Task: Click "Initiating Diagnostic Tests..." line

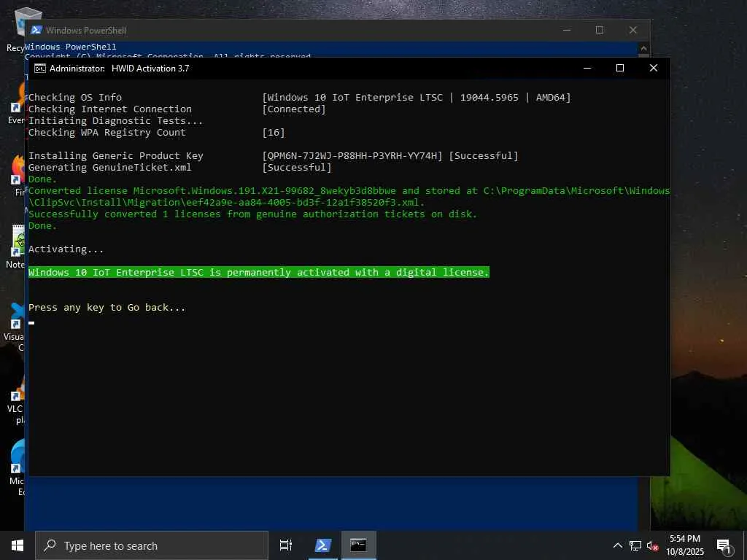Action: click(x=115, y=121)
